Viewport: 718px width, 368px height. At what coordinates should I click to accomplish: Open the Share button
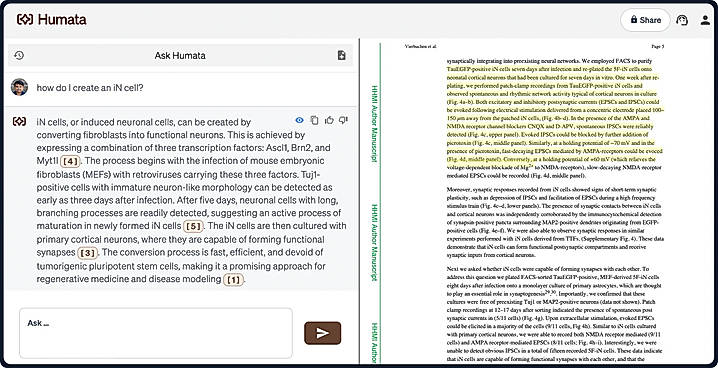(645, 20)
